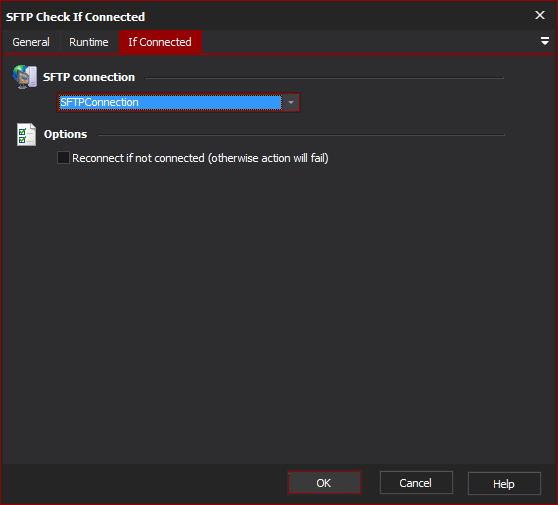
Task: Switch to the Runtime tab
Action: coord(89,42)
